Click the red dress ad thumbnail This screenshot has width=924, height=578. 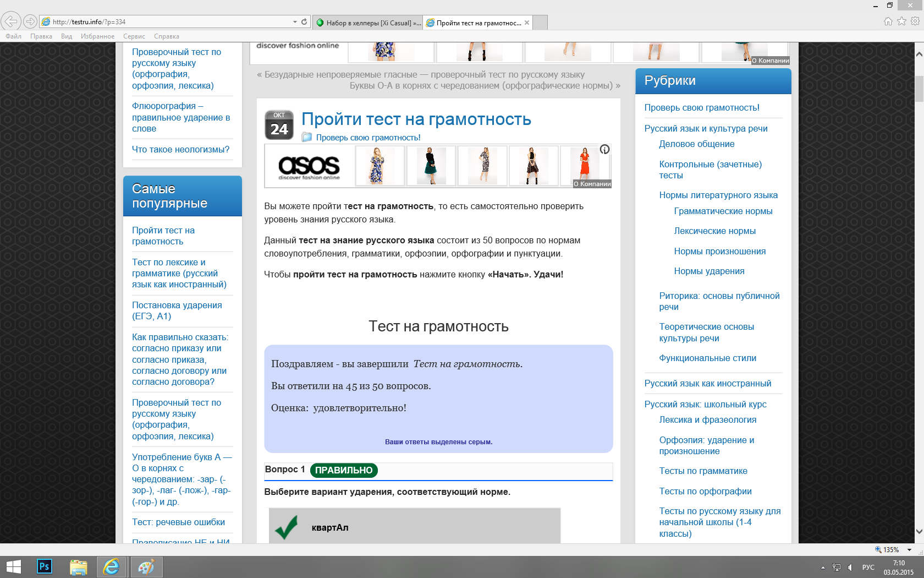(x=584, y=165)
